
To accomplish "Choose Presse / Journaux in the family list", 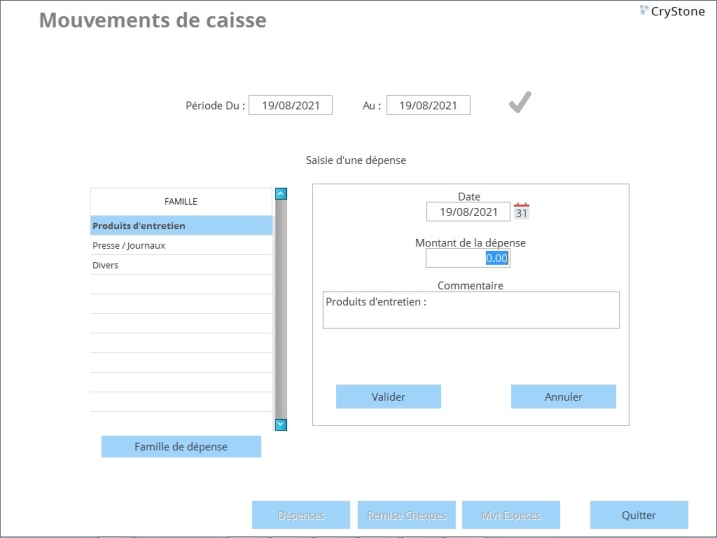I will 181,245.
